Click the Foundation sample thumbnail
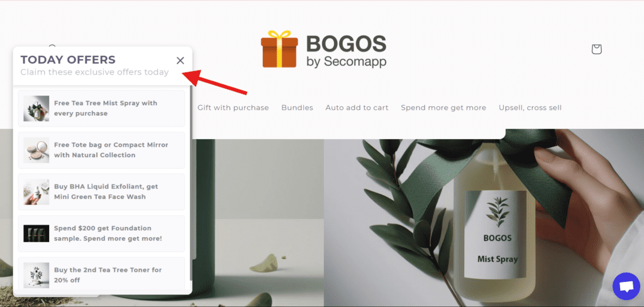 pyautogui.click(x=36, y=233)
